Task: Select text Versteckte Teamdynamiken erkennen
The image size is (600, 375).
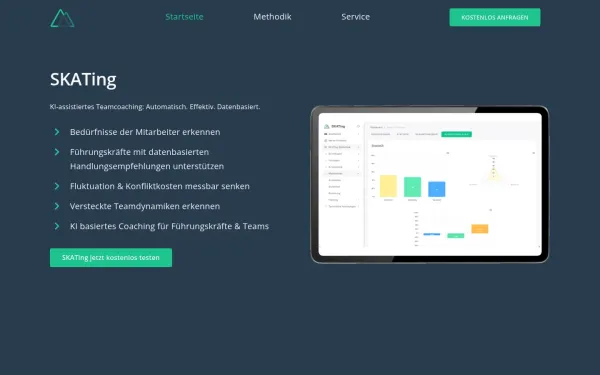Action: pyautogui.click(x=145, y=206)
